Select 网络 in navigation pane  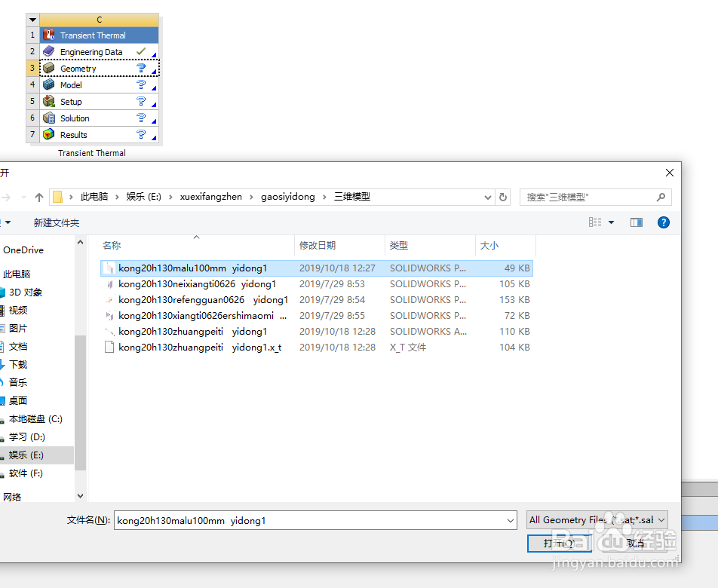click(12, 497)
